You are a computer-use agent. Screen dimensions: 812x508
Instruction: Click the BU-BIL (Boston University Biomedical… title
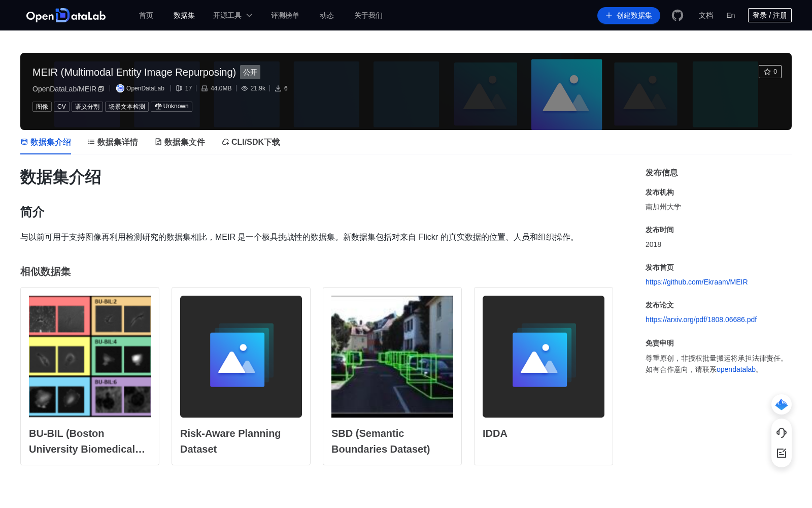click(87, 441)
